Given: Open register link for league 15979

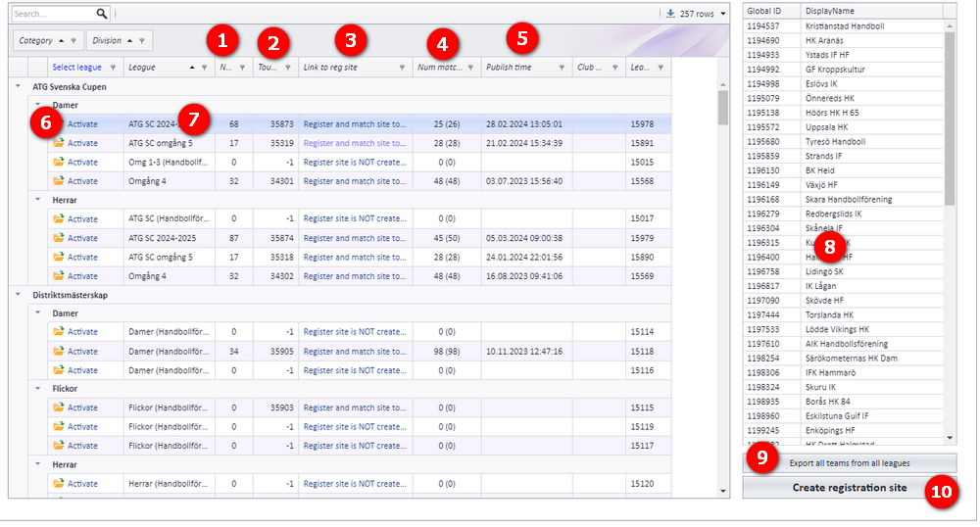Looking at the screenshot, I should pyautogui.click(x=355, y=238).
